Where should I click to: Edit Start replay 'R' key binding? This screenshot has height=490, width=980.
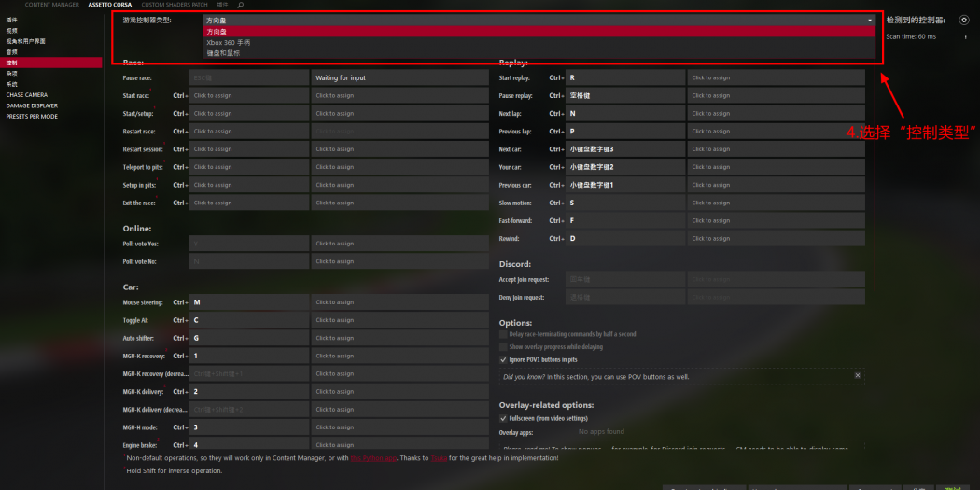pos(625,77)
